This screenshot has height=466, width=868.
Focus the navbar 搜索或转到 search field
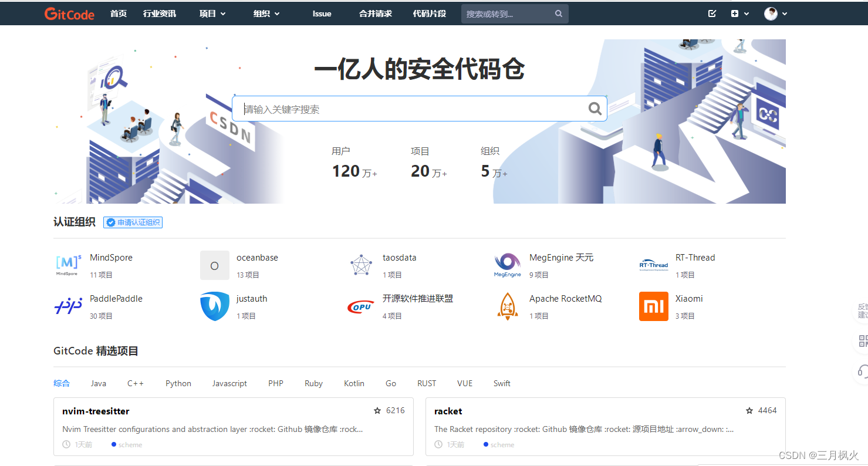click(515, 13)
